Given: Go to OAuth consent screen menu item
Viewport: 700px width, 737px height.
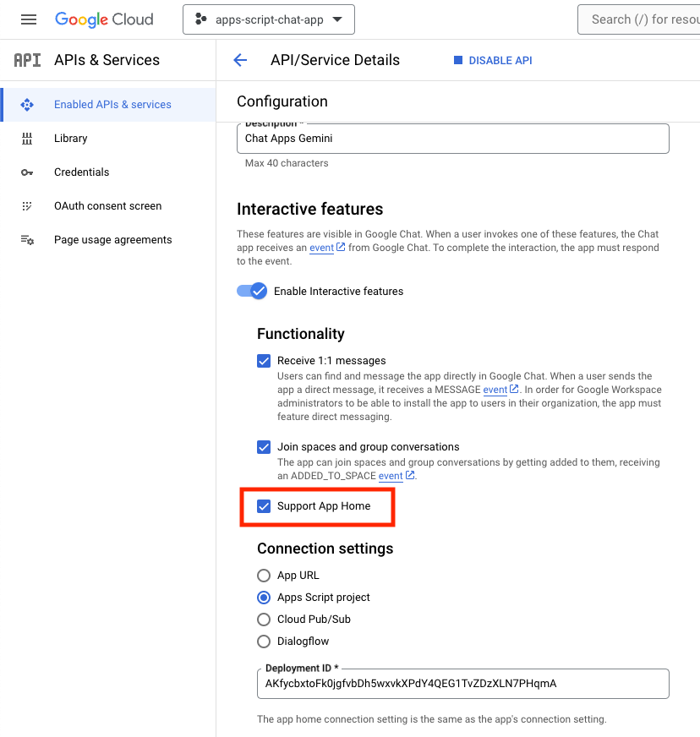Looking at the screenshot, I should pos(107,206).
